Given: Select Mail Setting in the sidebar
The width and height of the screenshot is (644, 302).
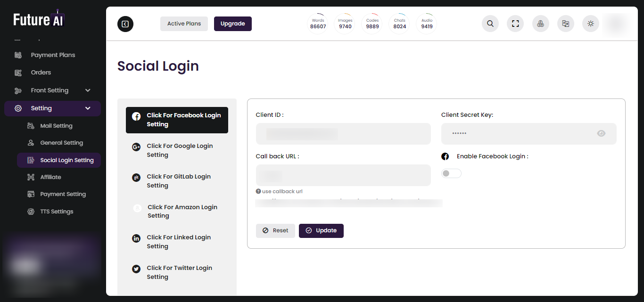Looking at the screenshot, I should 56,125.
